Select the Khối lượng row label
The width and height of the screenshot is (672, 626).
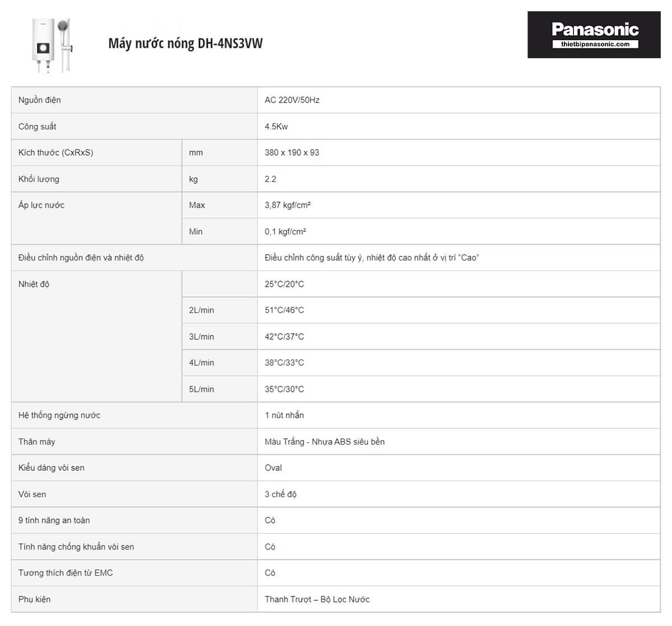coord(39,179)
